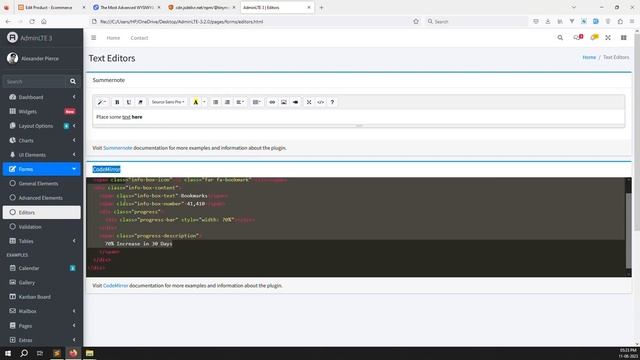Expand the Mailbox sidebar menu
This screenshot has width=640, height=360.
tap(42, 311)
